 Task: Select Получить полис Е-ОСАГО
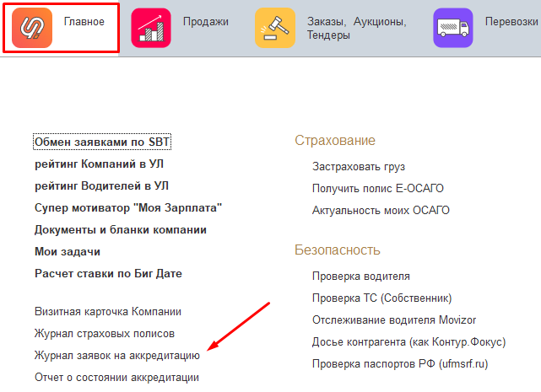(x=378, y=188)
